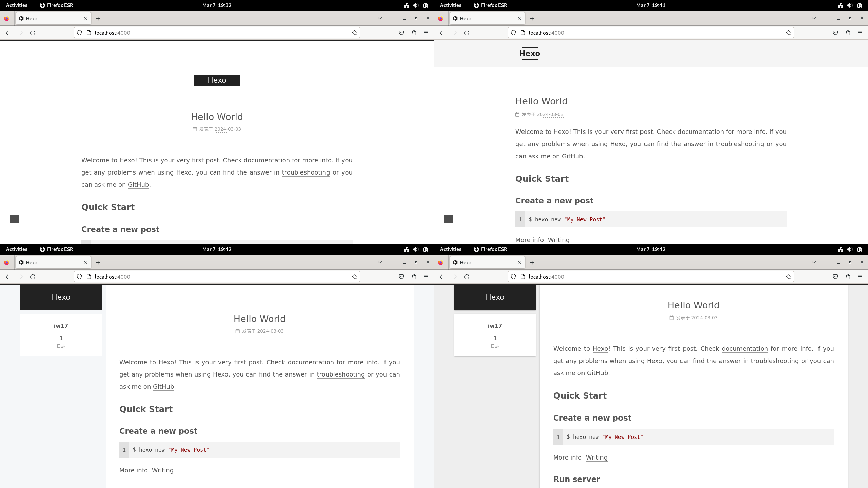Click 2024-03-03 date in top-left page
Screen dimensions: 868x488
click(x=228, y=129)
